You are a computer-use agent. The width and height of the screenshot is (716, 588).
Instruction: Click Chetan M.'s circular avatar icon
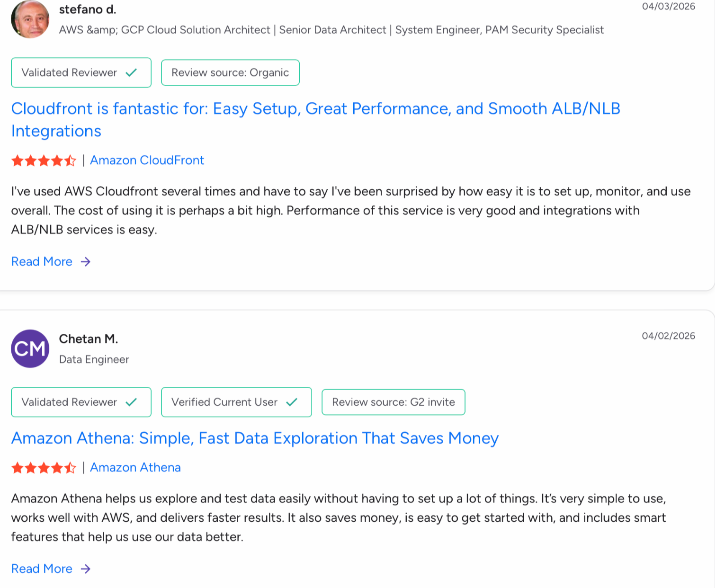(x=30, y=349)
